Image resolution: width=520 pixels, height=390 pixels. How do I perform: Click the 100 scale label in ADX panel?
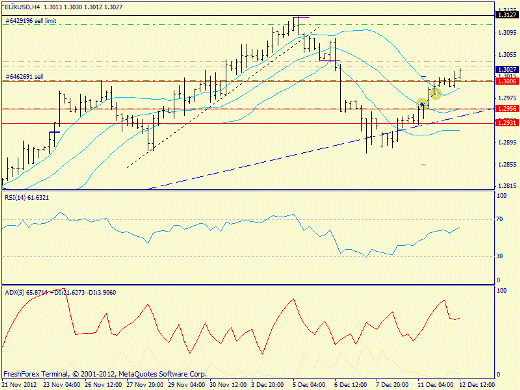point(502,291)
